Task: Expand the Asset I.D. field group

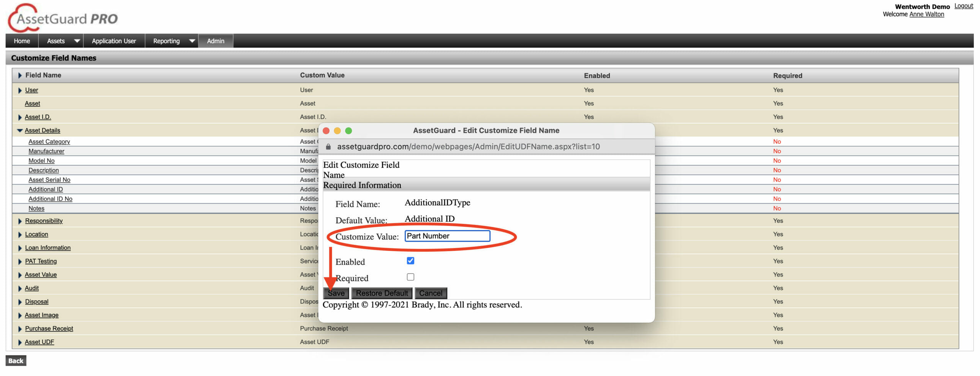Action: tap(20, 117)
